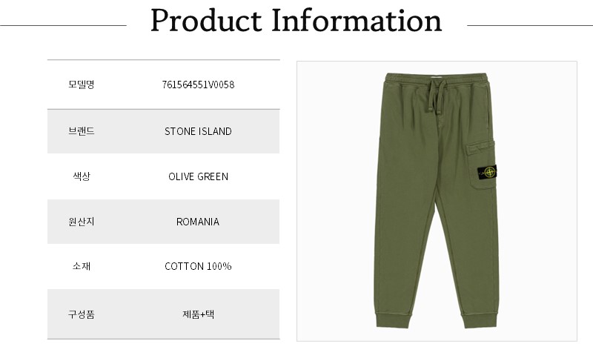Click the 원산지 row label
593x364 pixels.
point(81,222)
